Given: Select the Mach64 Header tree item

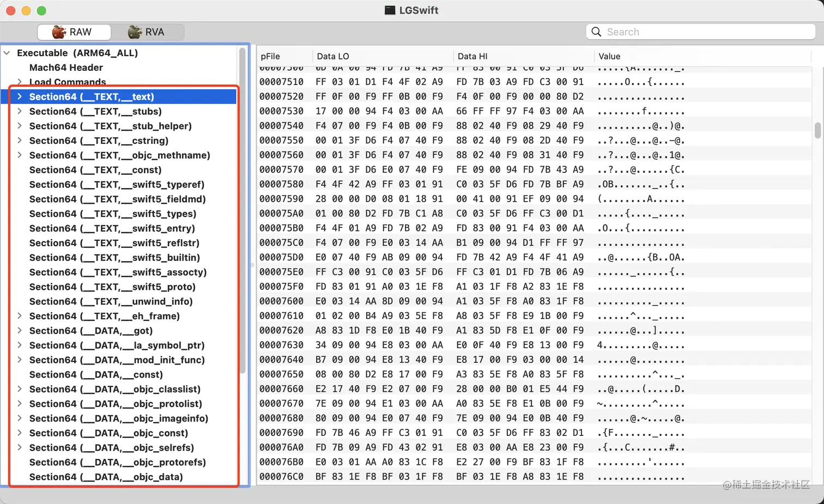Looking at the screenshot, I should tap(66, 68).
